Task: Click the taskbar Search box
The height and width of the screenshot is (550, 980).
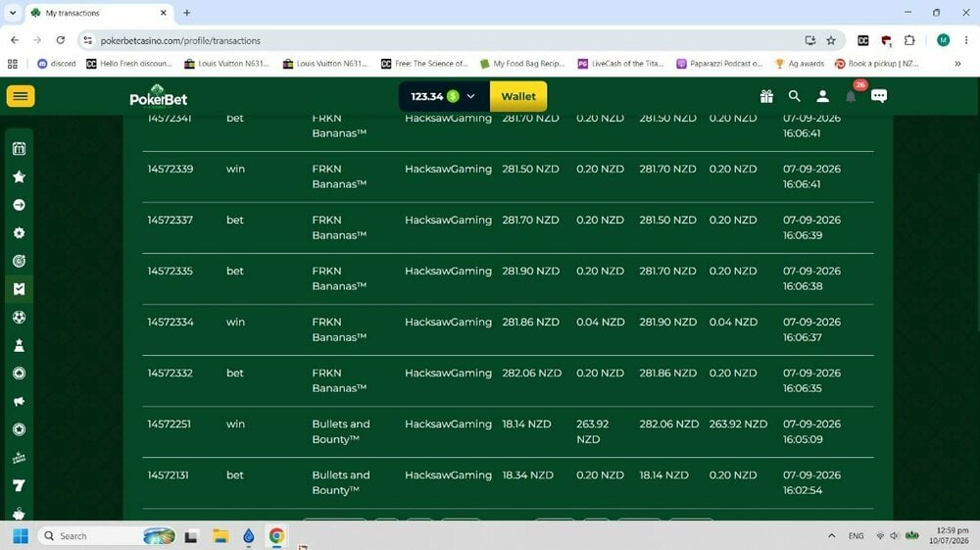Action: click(108, 536)
